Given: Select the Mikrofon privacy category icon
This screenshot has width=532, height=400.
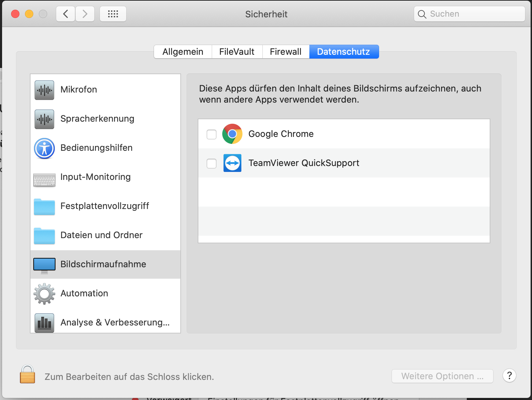Looking at the screenshot, I should tap(44, 90).
